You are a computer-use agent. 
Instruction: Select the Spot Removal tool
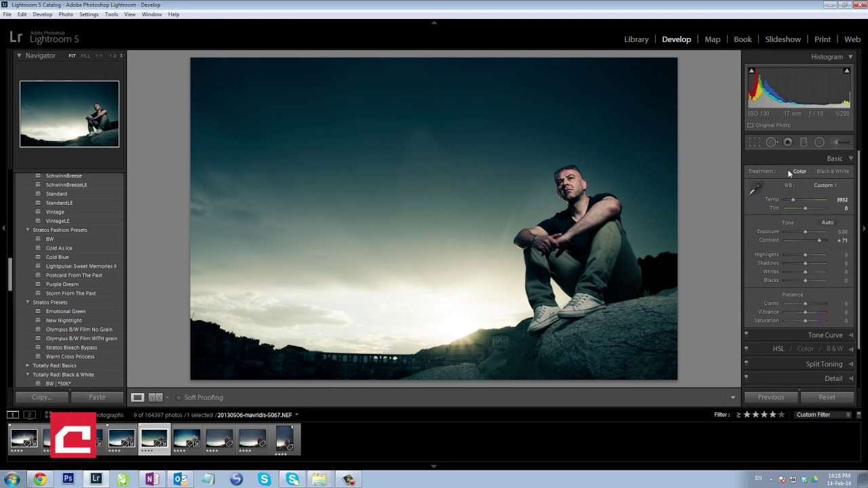(772, 142)
